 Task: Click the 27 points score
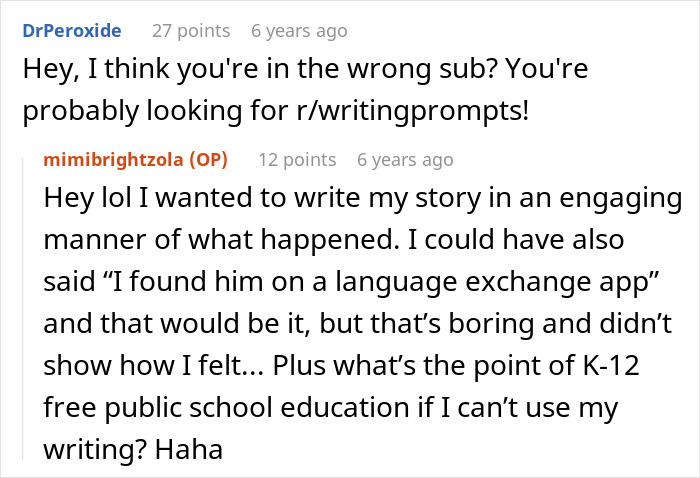(190, 31)
